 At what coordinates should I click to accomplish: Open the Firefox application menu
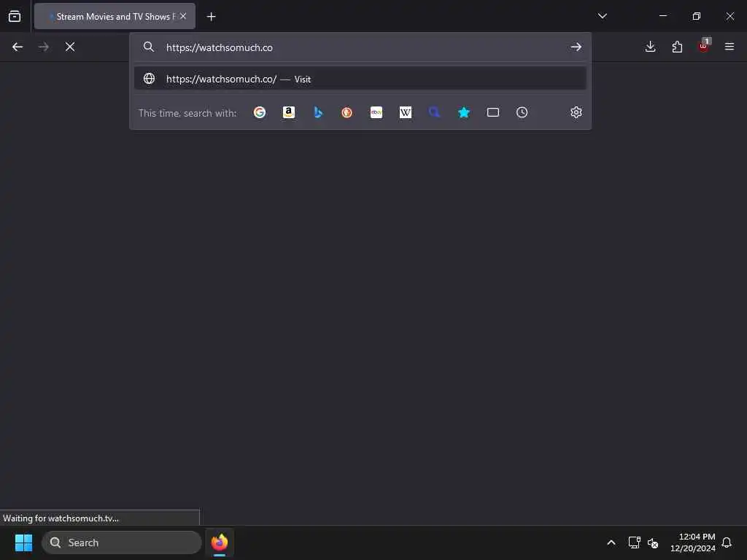click(729, 47)
